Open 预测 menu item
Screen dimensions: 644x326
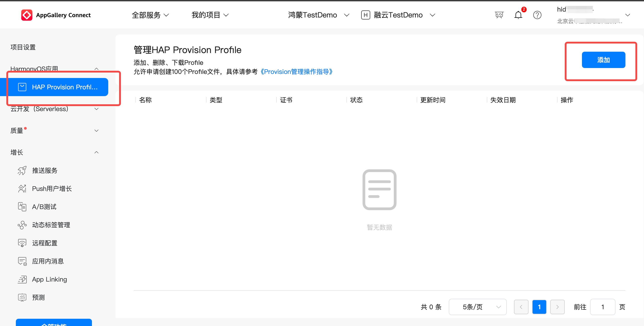pos(38,297)
